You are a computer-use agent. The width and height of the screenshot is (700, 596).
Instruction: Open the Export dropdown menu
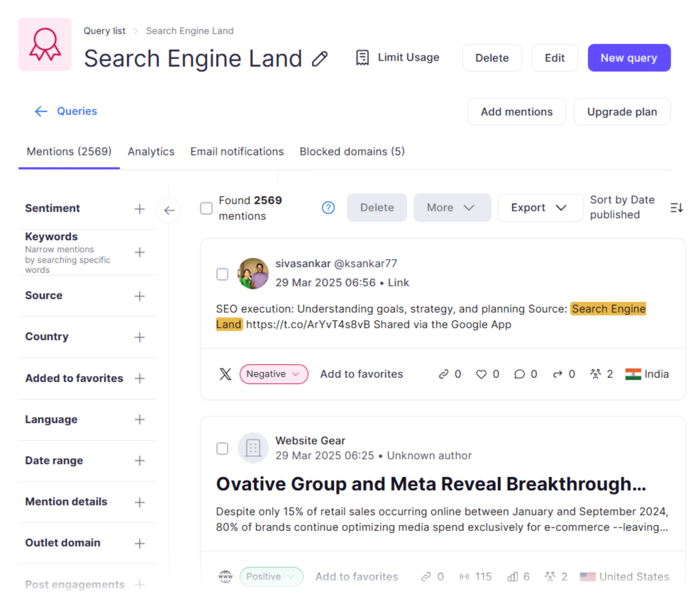coord(540,208)
